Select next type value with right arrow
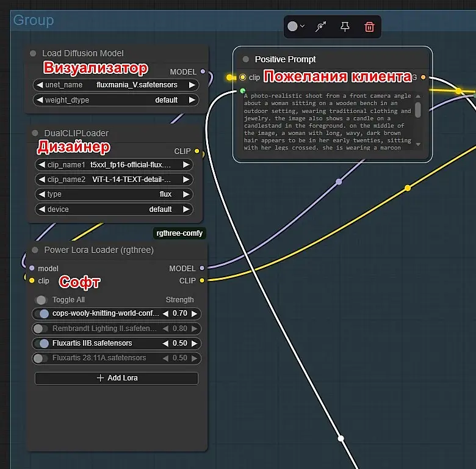This screenshot has height=469, width=476. pyautogui.click(x=186, y=194)
